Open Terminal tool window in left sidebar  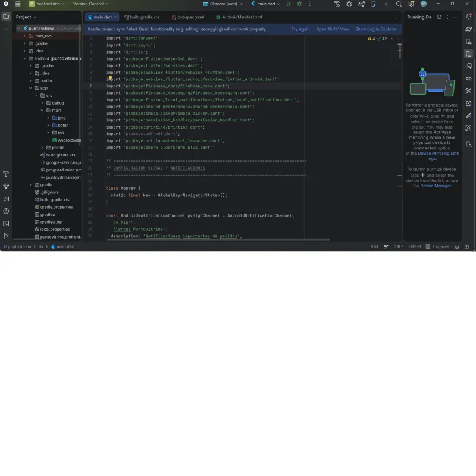tap(6, 223)
